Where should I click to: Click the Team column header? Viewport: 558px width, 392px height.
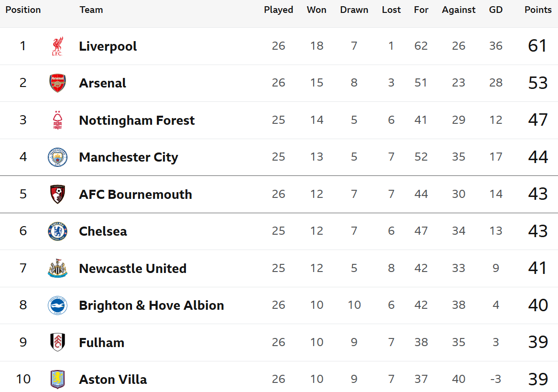(91, 10)
